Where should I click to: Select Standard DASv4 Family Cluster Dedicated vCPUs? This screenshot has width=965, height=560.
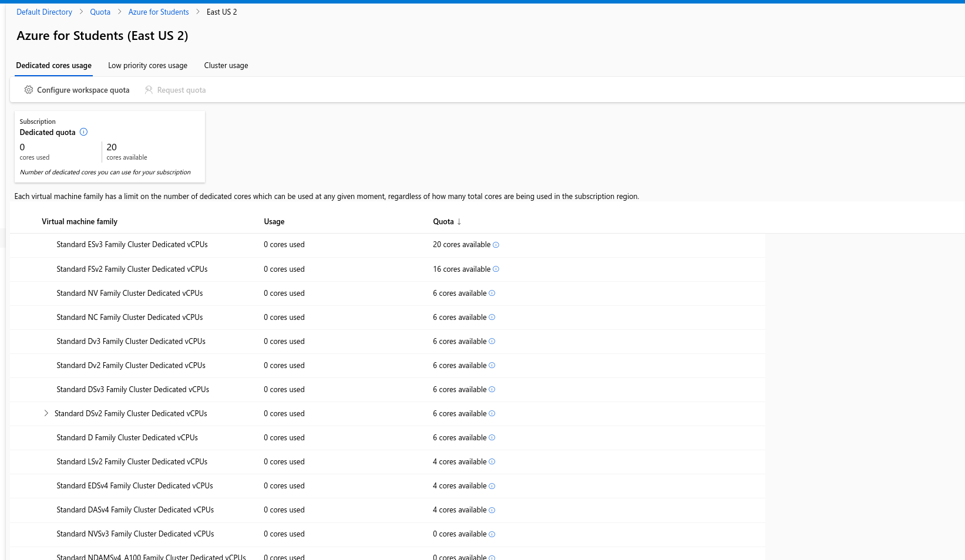135,510
